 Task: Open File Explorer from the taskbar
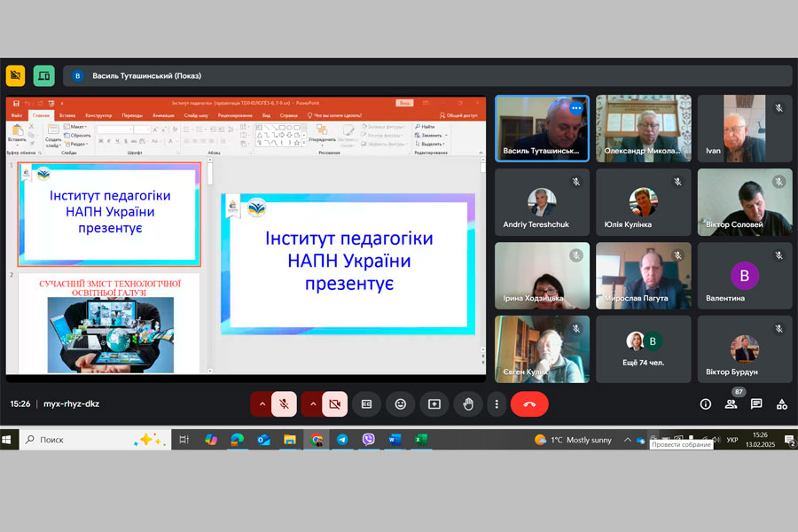click(x=290, y=440)
